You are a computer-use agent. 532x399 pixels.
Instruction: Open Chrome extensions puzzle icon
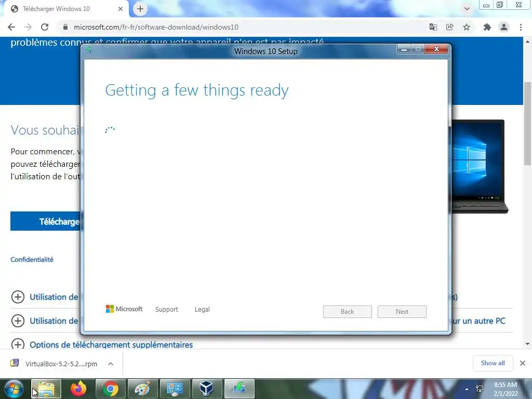pos(487,27)
